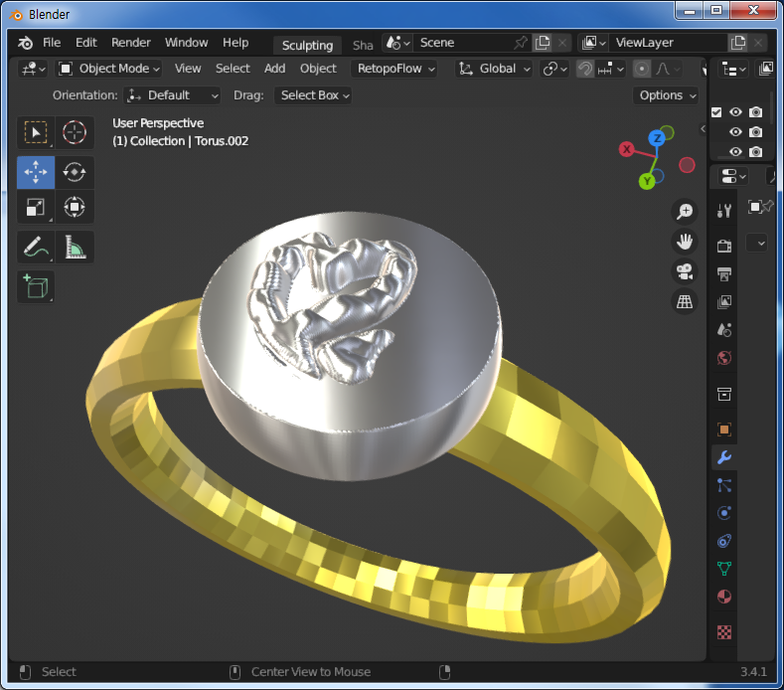
Task: Open the pivot point dropdown
Action: (x=555, y=69)
